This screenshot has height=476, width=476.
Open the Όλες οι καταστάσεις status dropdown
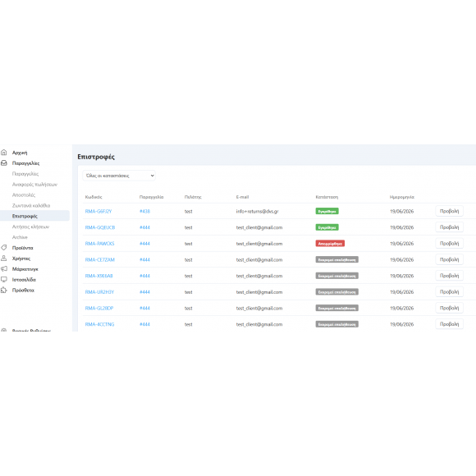click(119, 176)
